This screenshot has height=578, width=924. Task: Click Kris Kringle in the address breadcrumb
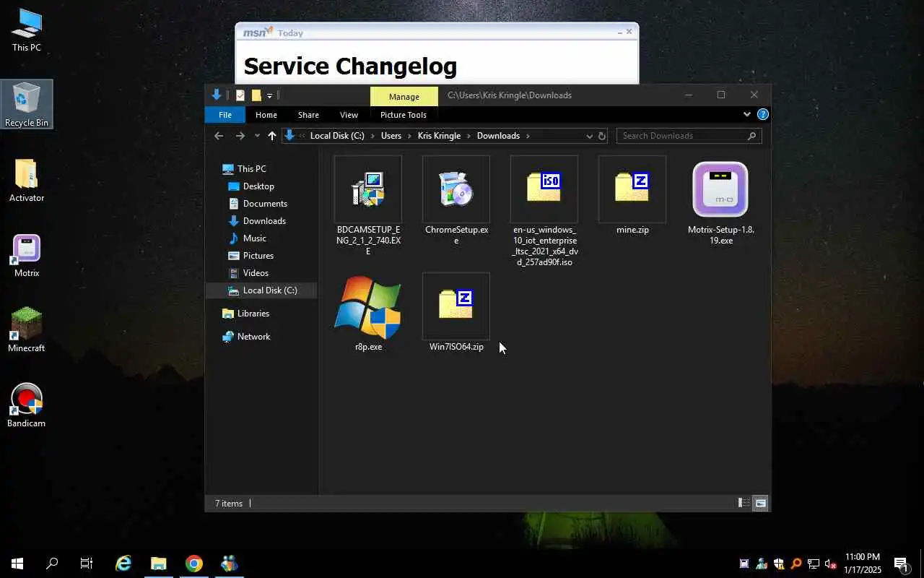[439, 136]
